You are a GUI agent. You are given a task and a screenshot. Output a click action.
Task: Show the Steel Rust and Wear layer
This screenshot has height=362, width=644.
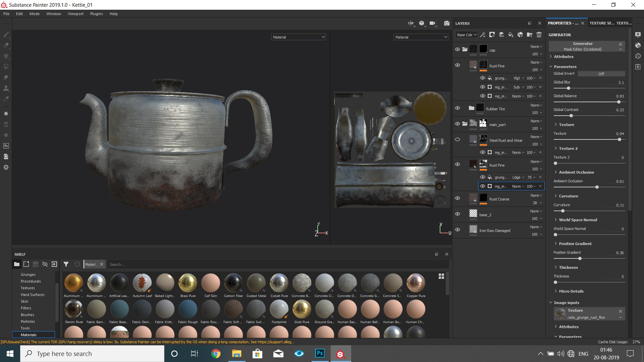[457, 139]
